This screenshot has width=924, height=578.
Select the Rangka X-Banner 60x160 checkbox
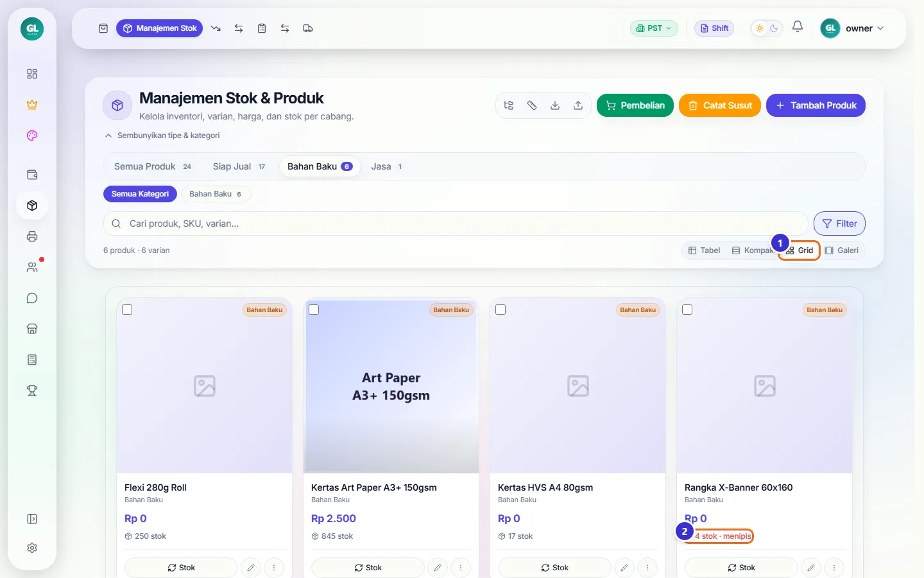coord(687,310)
